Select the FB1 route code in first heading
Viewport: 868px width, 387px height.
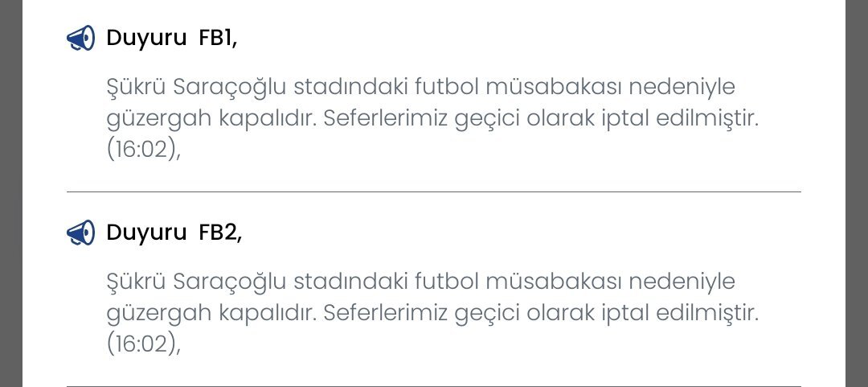(x=217, y=38)
